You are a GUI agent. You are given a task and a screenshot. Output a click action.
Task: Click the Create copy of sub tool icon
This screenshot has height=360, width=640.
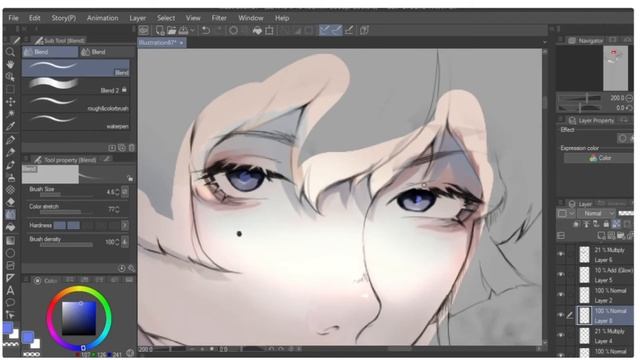tap(122, 148)
